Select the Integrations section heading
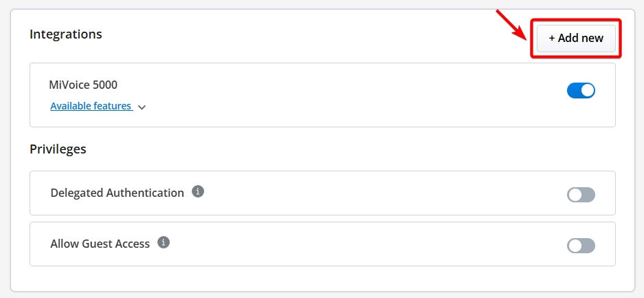The image size is (644, 298). pyautogui.click(x=66, y=34)
